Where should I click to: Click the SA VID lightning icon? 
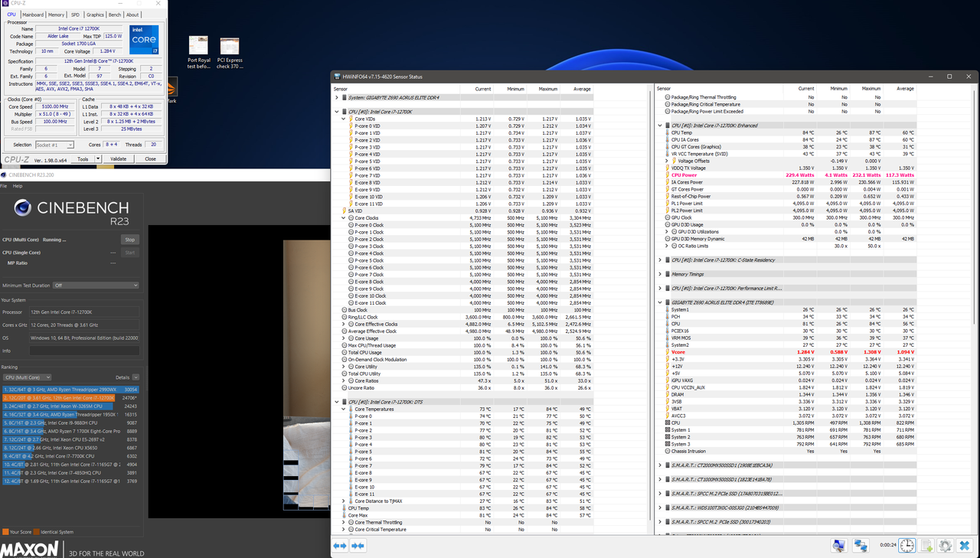click(344, 210)
